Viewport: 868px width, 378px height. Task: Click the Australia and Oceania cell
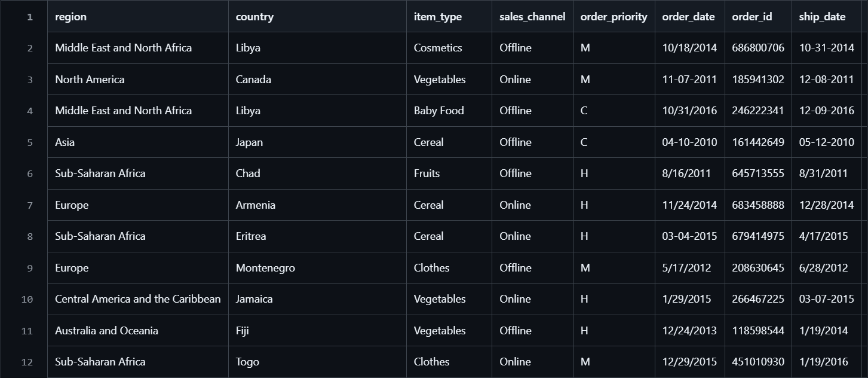(106, 331)
